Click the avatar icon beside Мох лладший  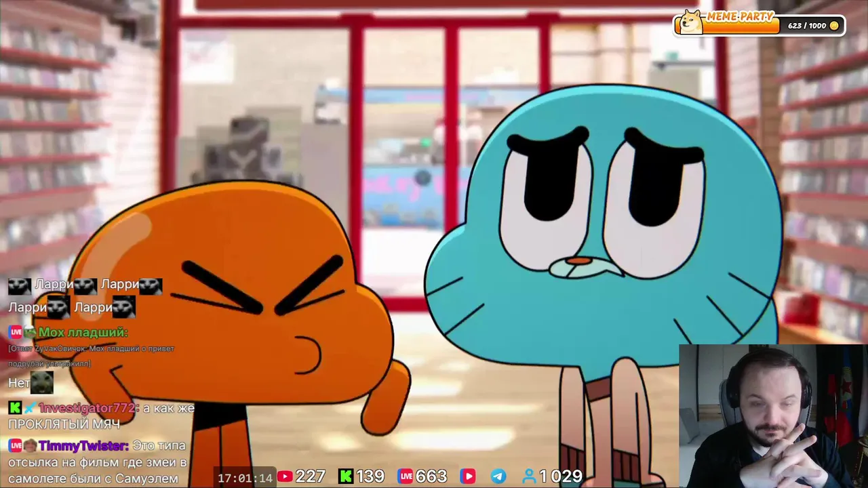[x=30, y=332]
